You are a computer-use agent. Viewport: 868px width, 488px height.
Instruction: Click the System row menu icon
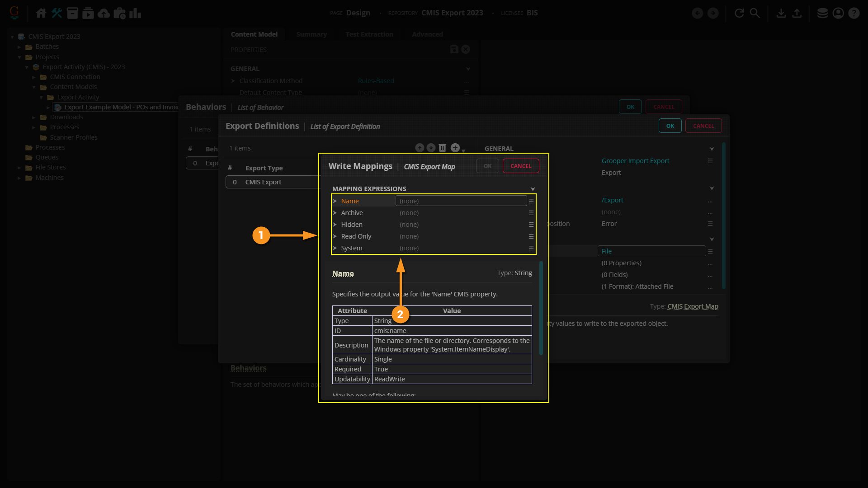pos(531,248)
